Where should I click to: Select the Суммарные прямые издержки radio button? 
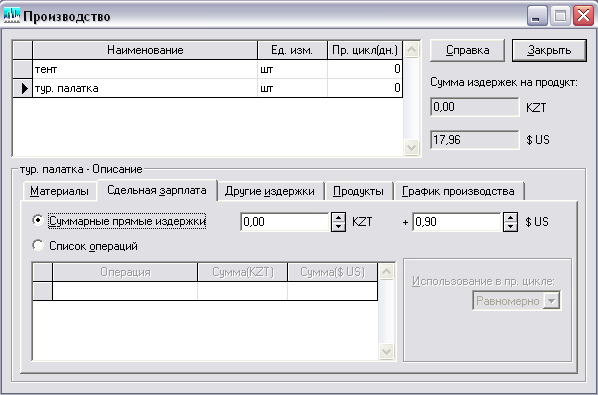[38, 220]
